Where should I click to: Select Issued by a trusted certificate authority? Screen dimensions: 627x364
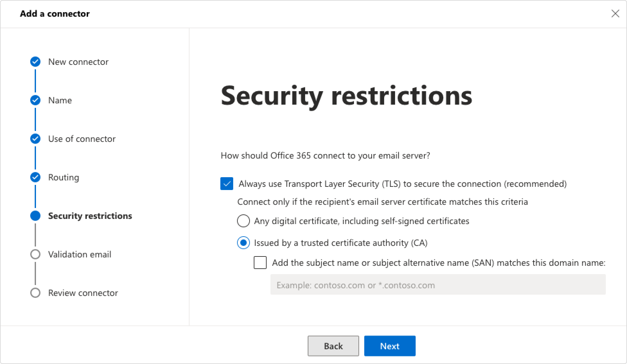[x=243, y=243]
